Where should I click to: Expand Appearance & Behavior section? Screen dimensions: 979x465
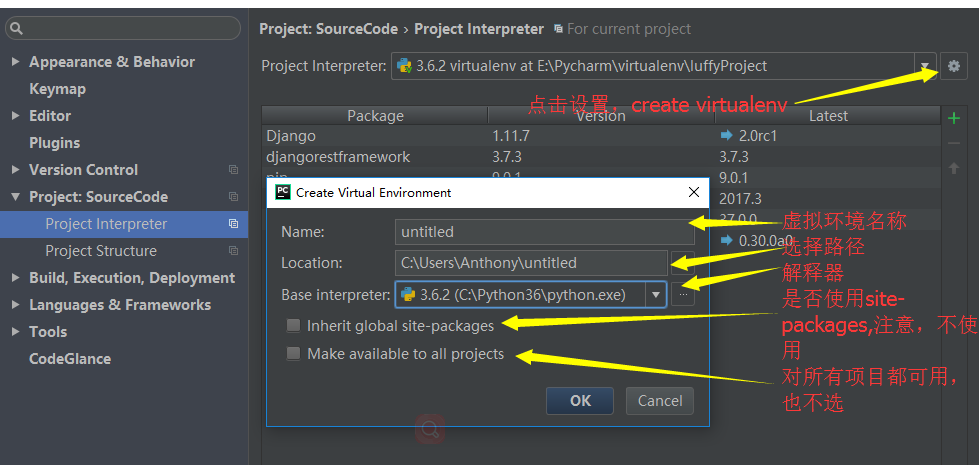(x=16, y=62)
